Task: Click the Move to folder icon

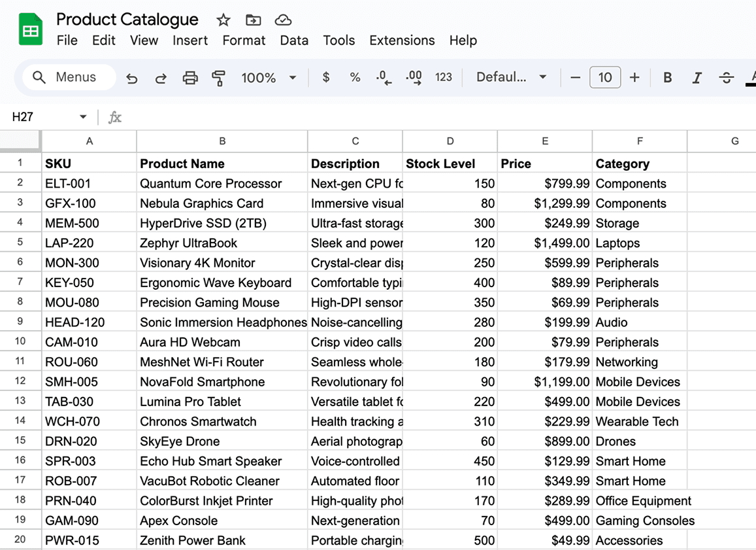Action: [253, 20]
